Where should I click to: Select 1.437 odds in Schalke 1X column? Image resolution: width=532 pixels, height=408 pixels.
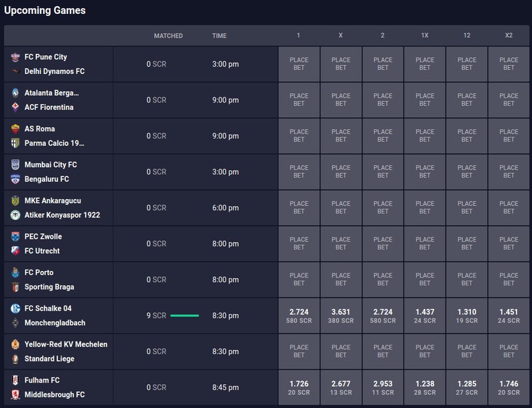click(x=425, y=315)
